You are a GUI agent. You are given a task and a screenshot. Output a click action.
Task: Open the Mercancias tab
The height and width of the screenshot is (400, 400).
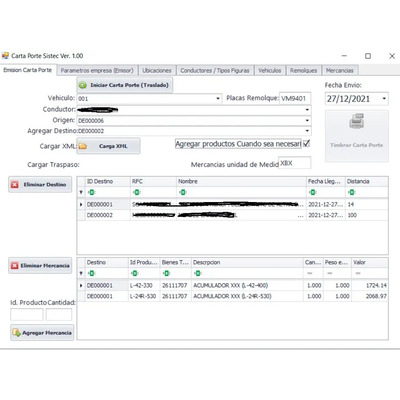340,70
